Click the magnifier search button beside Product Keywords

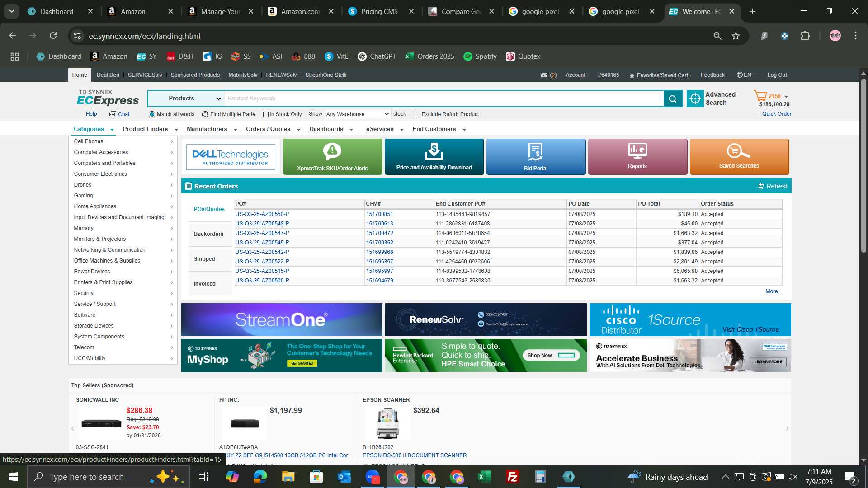[x=673, y=99]
